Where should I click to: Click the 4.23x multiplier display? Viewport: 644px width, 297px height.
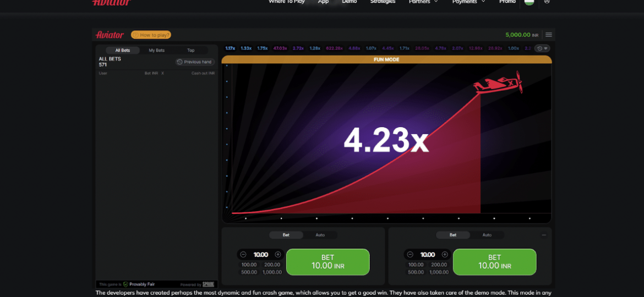[x=386, y=140]
